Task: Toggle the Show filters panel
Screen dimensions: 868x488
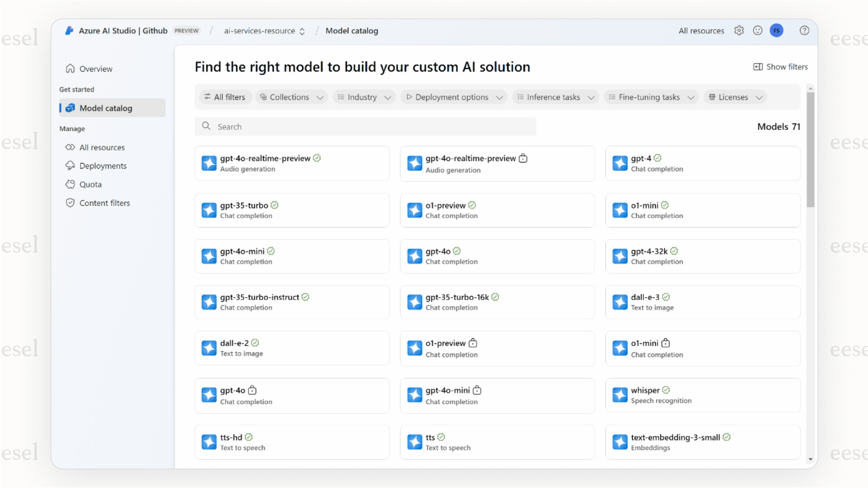Action: coord(780,67)
